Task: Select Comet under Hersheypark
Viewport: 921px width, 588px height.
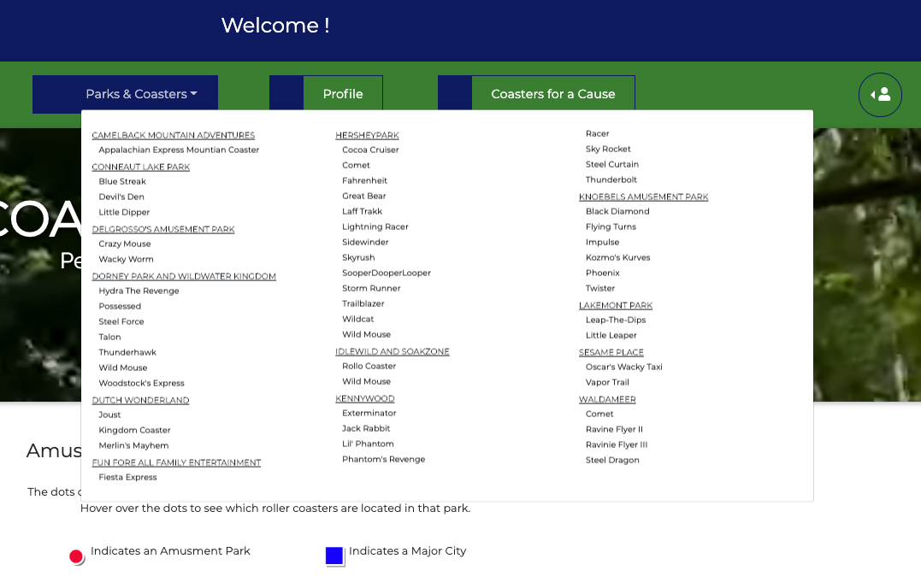Action: click(356, 165)
